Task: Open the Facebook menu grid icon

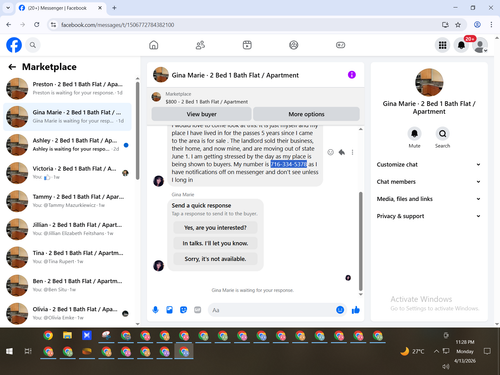Action: point(442,45)
